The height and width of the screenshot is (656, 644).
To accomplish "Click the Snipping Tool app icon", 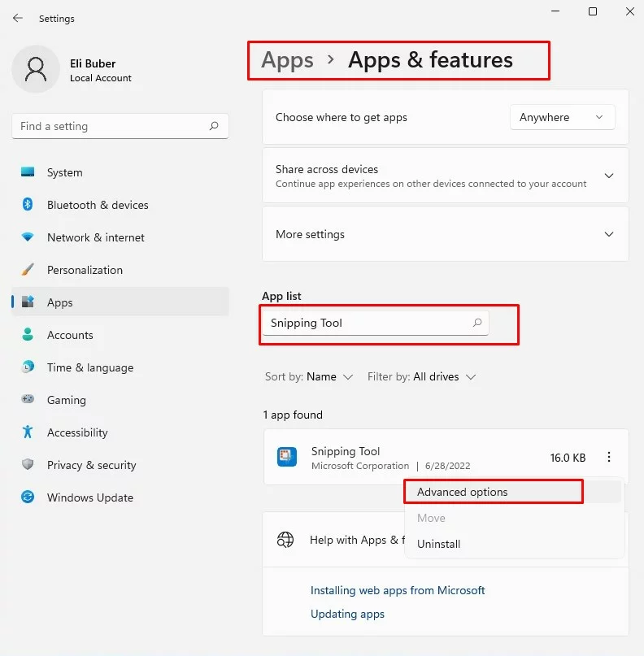I will coord(287,457).
